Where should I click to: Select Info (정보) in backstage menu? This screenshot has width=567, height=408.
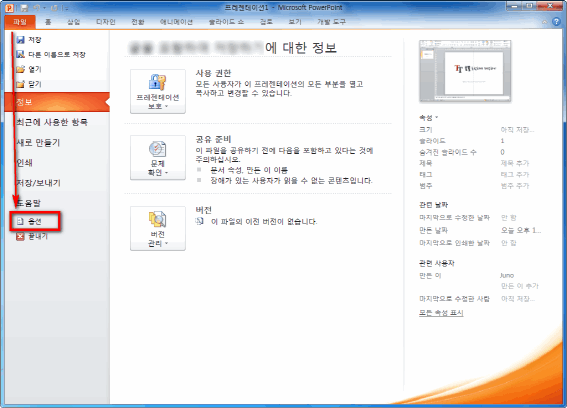pyautogui.click(x=57, y=102)
